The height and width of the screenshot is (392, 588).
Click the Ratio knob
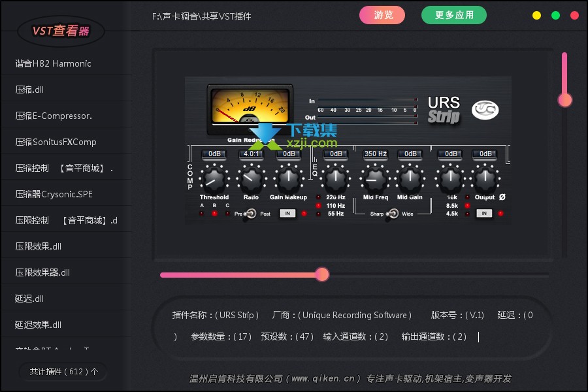click(251, 178)
